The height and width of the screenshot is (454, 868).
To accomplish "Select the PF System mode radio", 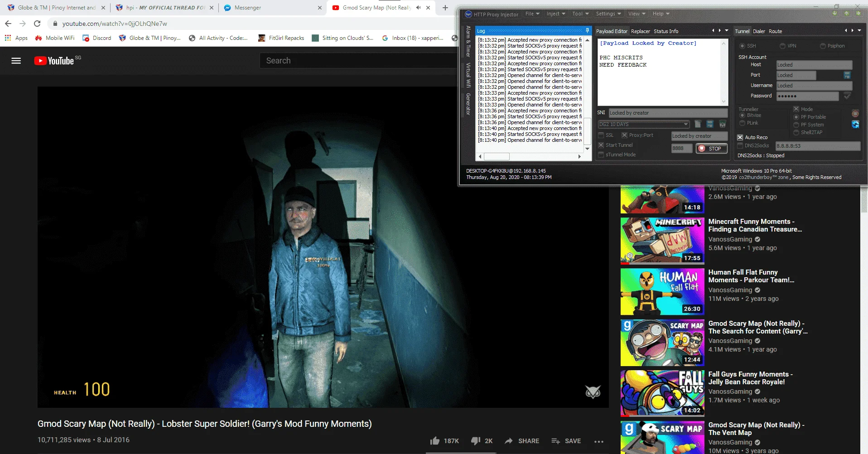I will coord(796,125).
